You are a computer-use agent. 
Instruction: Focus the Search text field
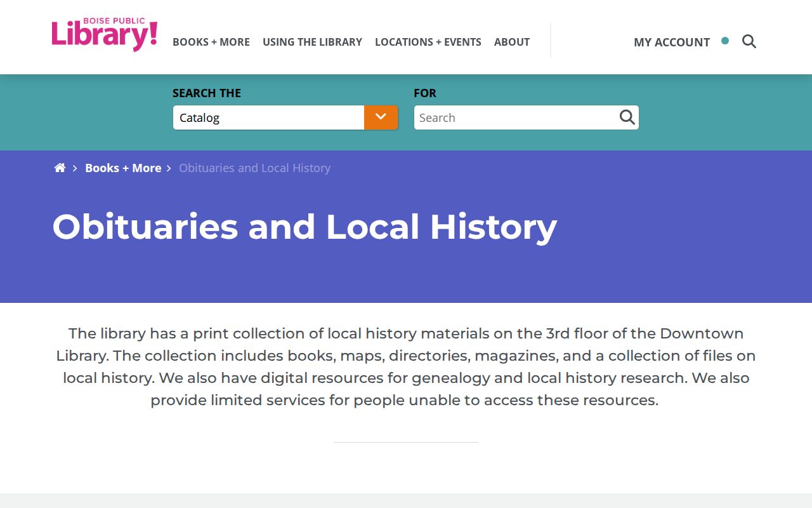516,117
